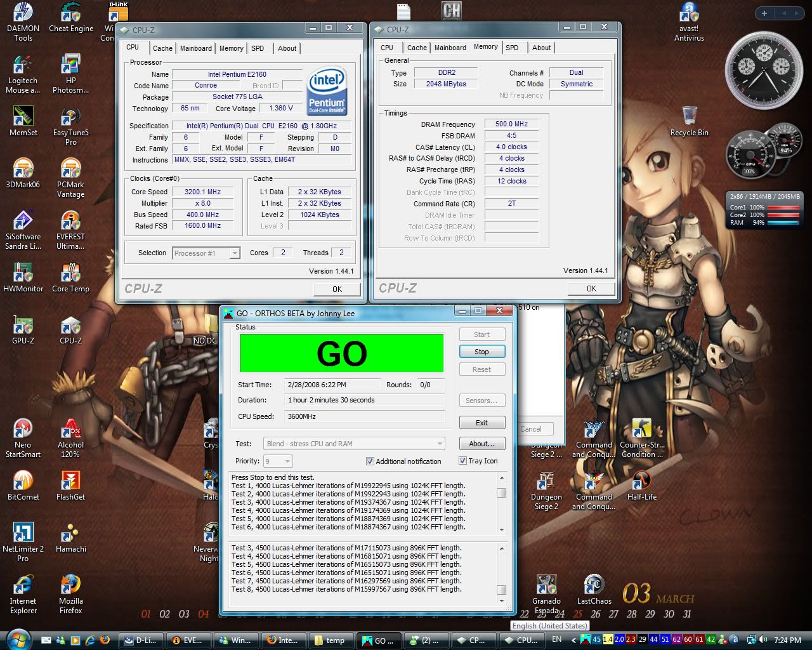
Task: Open the SPD tab in right CPU-Z window
Action: [512, 48]
